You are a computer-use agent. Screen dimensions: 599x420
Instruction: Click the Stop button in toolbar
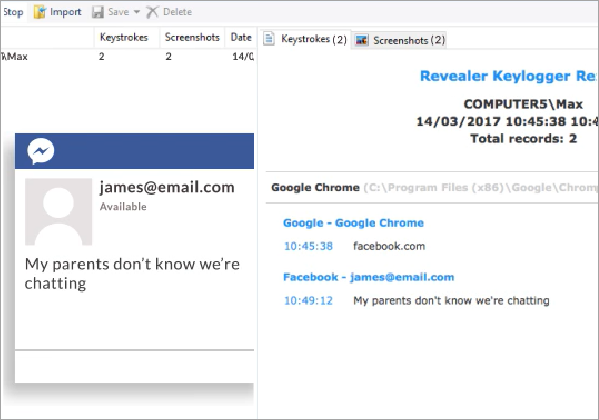[13, 12]
